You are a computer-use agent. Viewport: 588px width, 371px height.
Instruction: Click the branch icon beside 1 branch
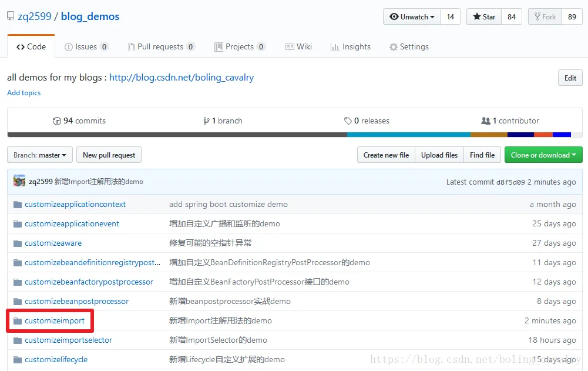pyautogui.click(x=206, y=121)
